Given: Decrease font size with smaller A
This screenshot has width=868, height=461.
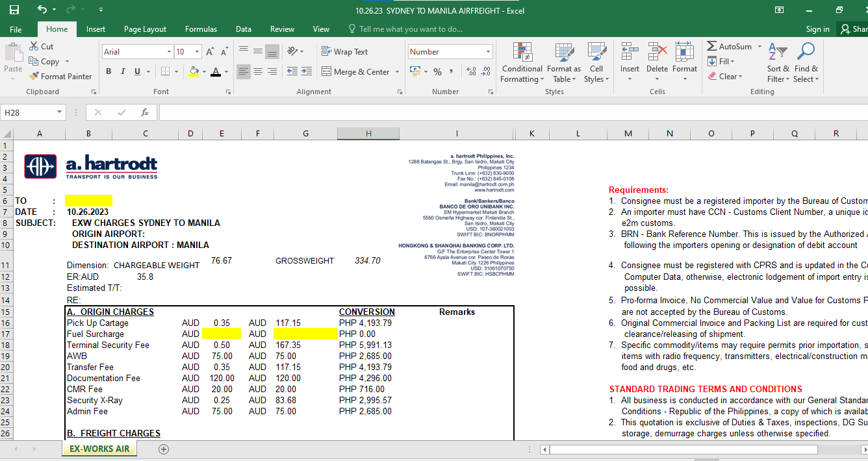Looking at the screenshot, I should point(224,52).
